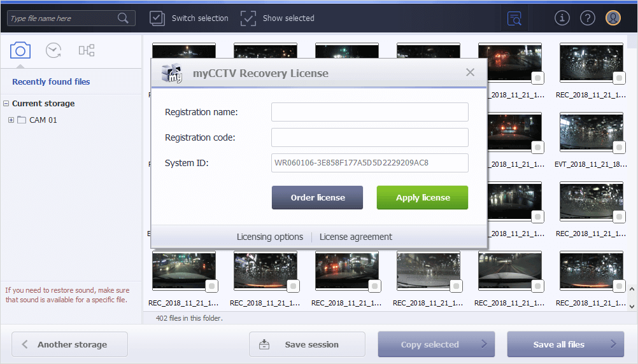Switch to the clock time view tab
638x364 pixels.
coord(53,50)
